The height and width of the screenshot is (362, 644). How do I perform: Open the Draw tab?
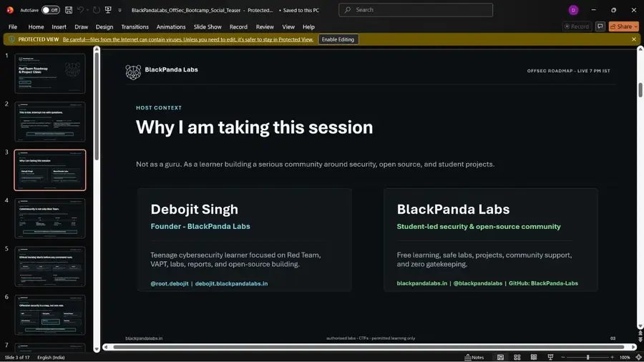(x=82, y=26)
